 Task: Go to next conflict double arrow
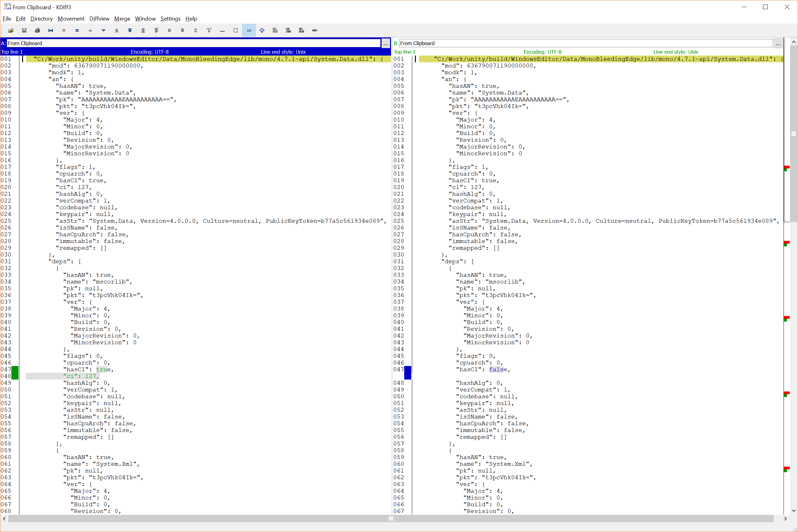point(130,31)
